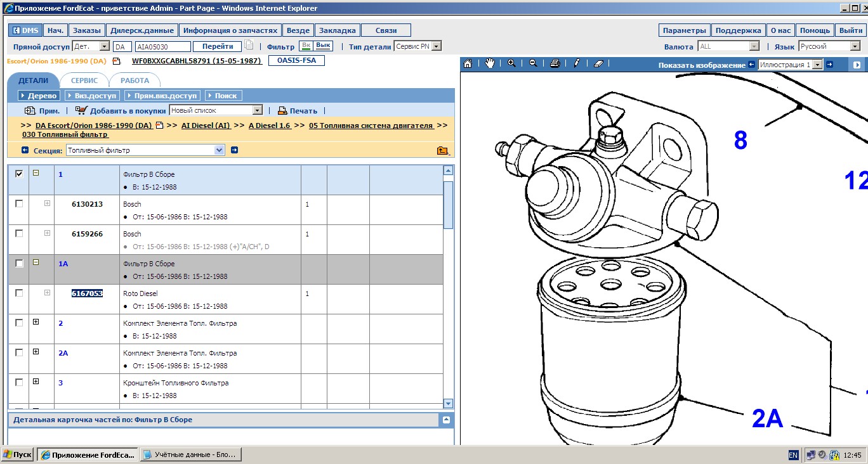Click the Перейти button
The width and height of the screenshot is (868, 464).
[217, 46]
